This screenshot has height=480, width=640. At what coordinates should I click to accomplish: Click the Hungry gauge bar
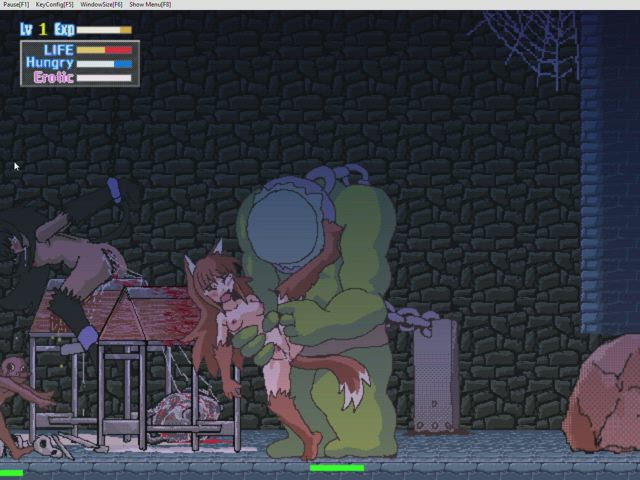(104, 64)
